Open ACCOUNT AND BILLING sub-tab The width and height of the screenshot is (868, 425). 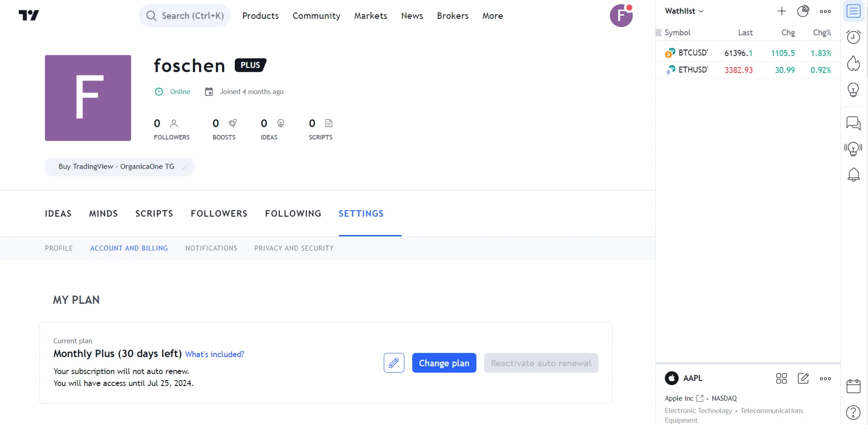tap(129, 248)
